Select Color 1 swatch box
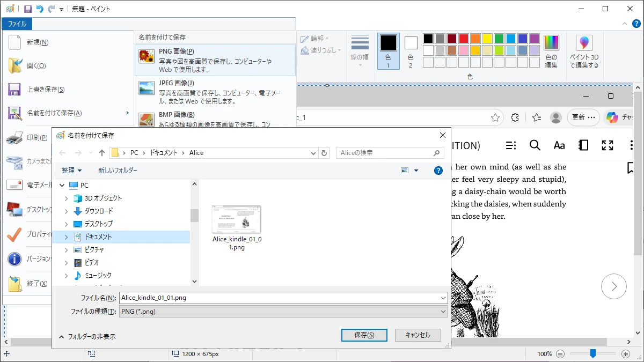Image resolution: width=644 pixels, height=362 pixels. (x=388, y=51)
